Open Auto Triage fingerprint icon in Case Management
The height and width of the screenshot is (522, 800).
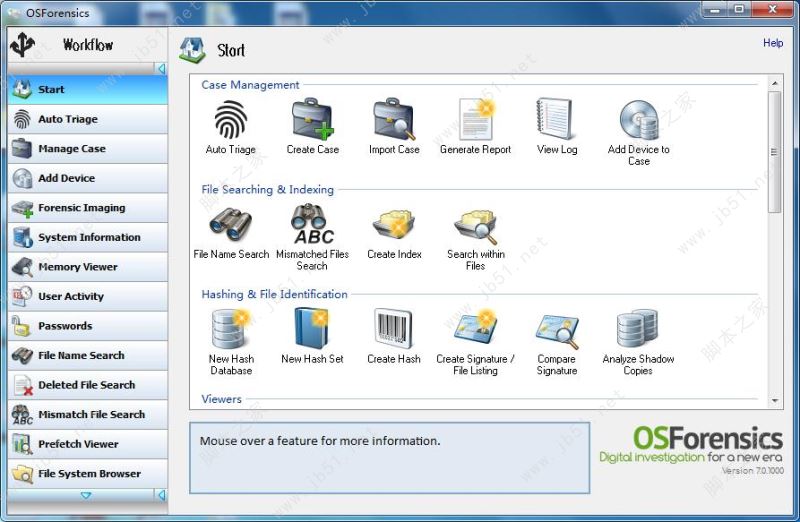click(x=231, y=119)
